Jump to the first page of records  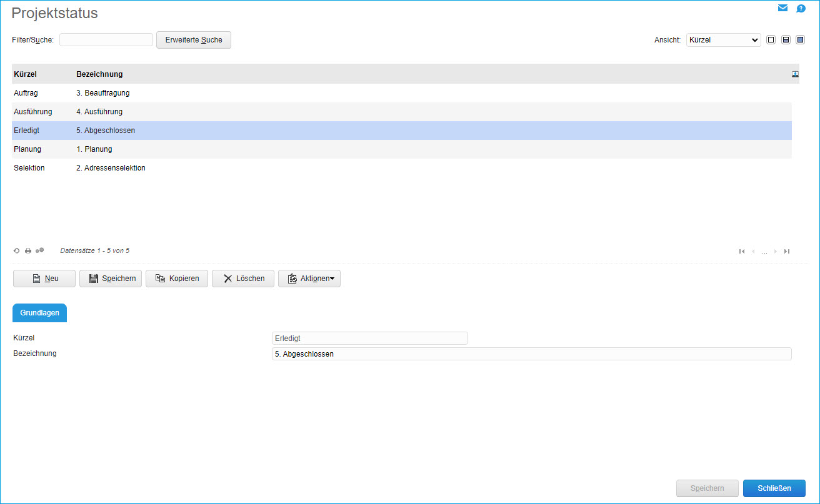coord(742,251)
